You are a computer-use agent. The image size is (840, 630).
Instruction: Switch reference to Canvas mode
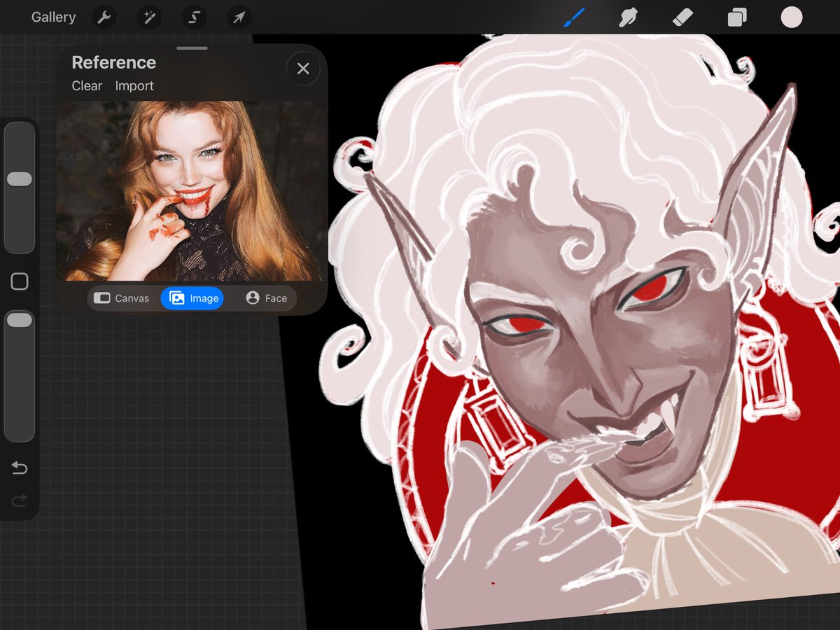click(122, 298)
